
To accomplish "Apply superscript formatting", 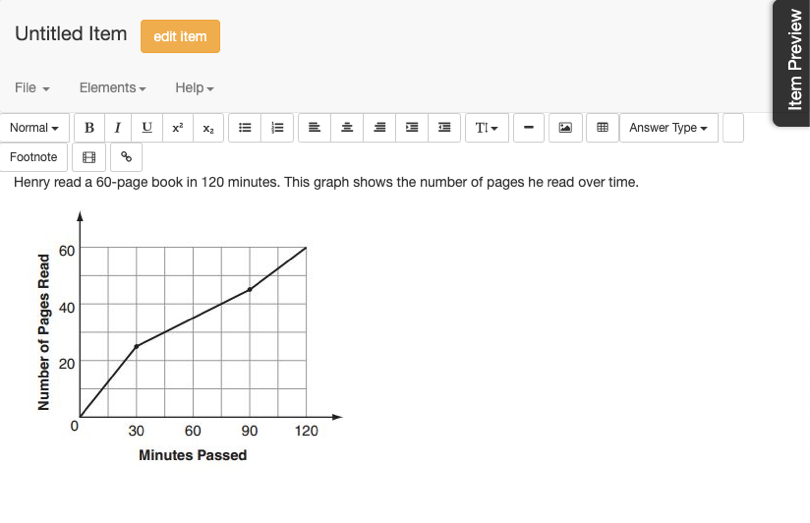I will (178, 128).
